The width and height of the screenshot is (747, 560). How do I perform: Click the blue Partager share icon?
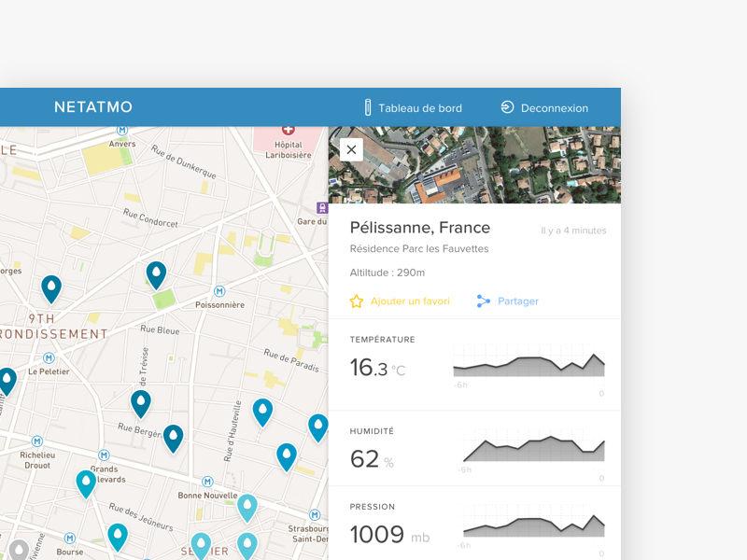point(483,301)
